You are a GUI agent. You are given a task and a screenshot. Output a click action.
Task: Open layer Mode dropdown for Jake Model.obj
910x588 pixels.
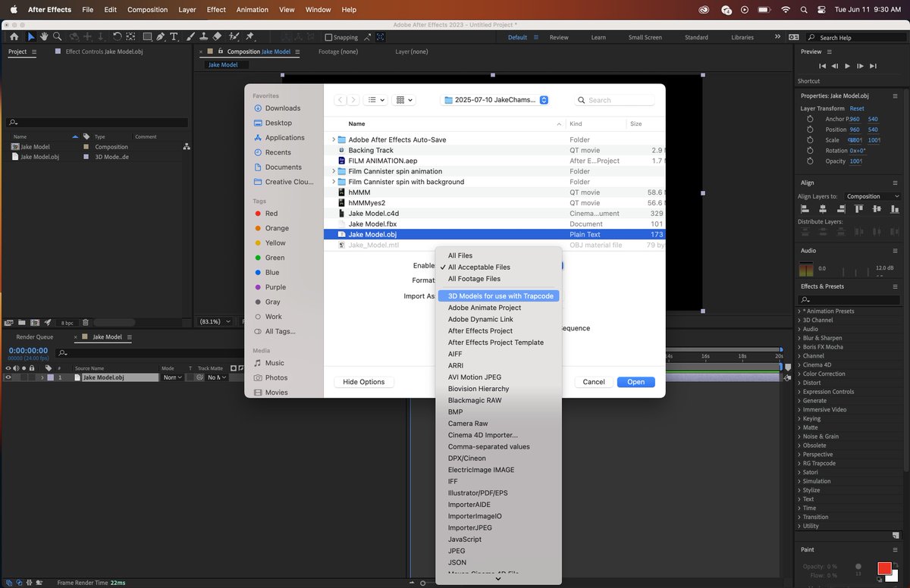172,377
